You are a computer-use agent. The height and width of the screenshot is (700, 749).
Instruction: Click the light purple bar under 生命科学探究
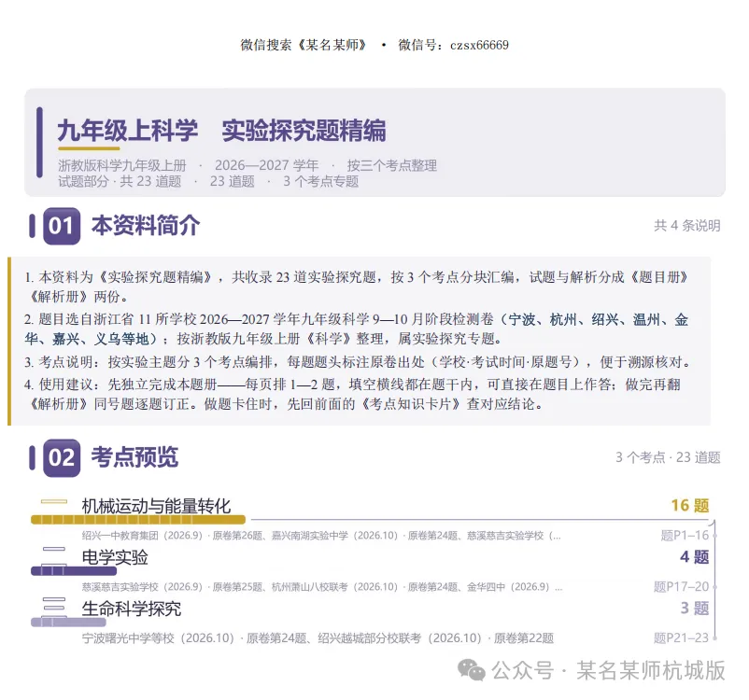tap(68, 623)
